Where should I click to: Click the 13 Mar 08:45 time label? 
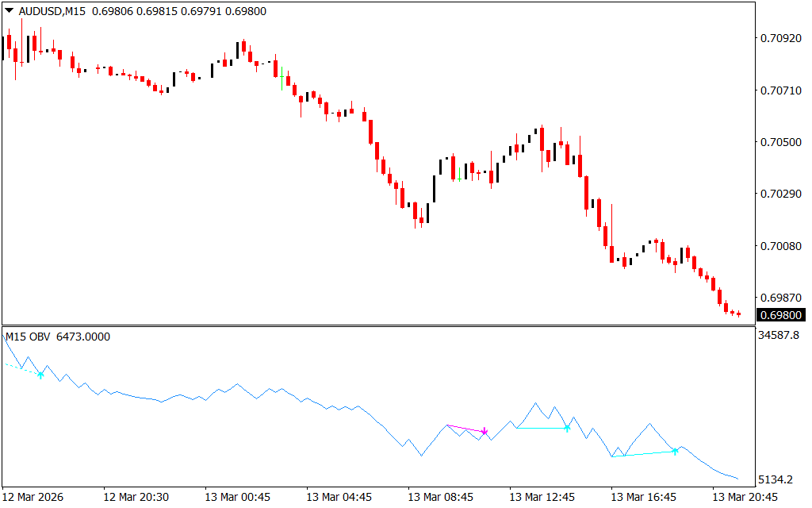440,497
